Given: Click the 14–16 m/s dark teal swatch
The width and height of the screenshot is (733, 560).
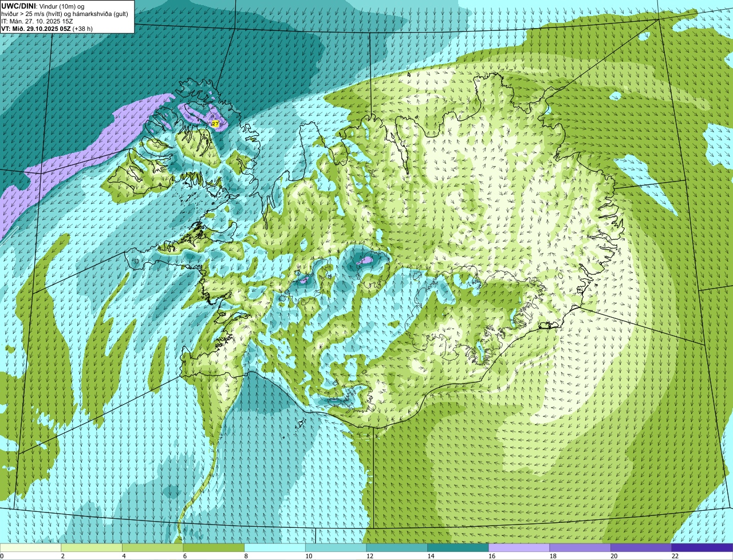Looking at the screenshot, I should pos(458,547).
